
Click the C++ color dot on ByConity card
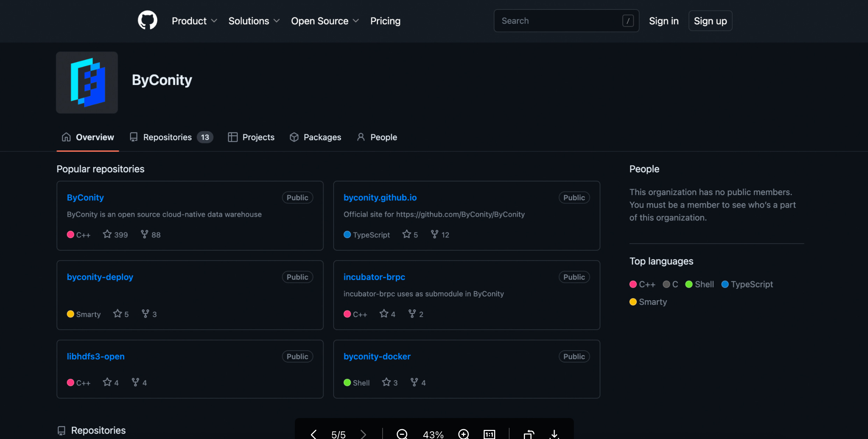(70, 235)
